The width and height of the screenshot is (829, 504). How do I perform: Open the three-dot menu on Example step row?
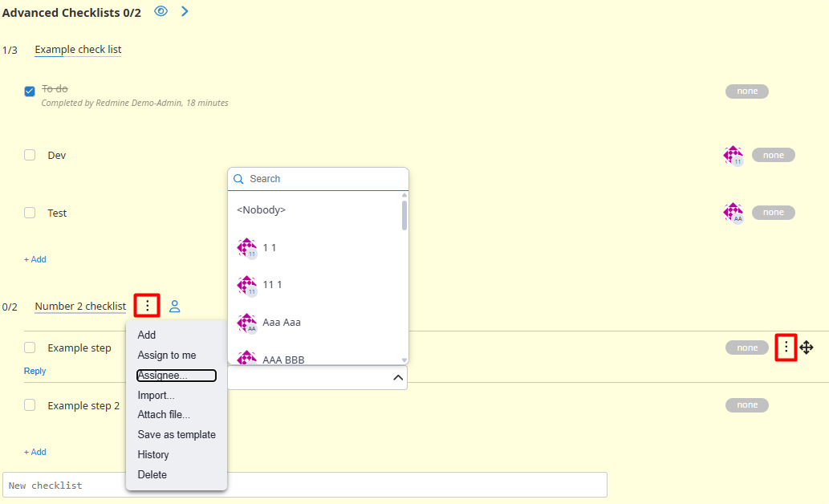click(x=786, y=348)
